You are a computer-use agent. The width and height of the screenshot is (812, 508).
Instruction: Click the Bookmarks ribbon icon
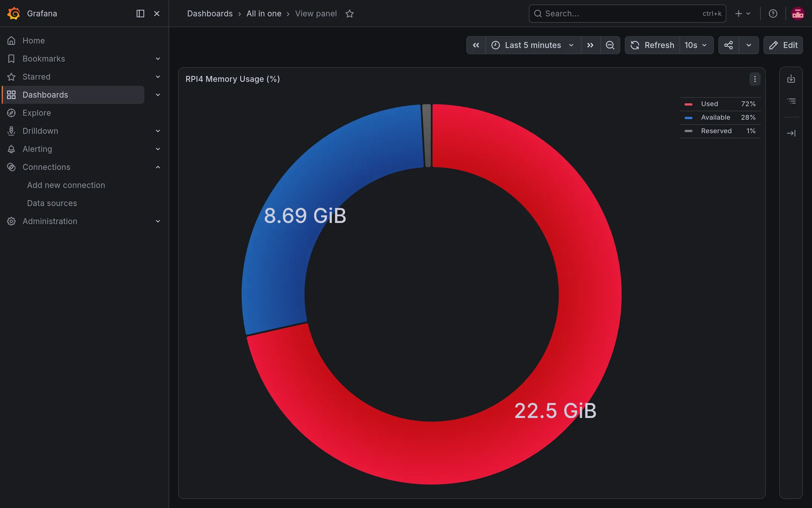pos(11,59)
